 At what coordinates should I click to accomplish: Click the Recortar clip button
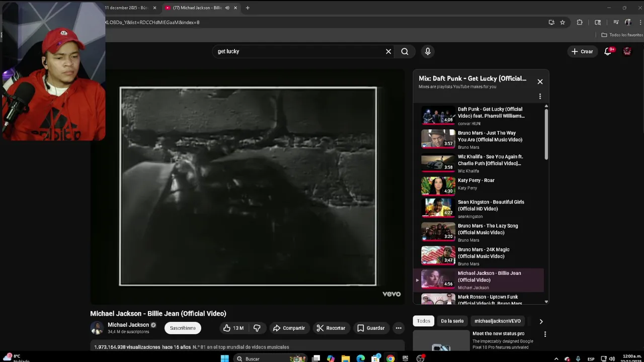(331, 328)
